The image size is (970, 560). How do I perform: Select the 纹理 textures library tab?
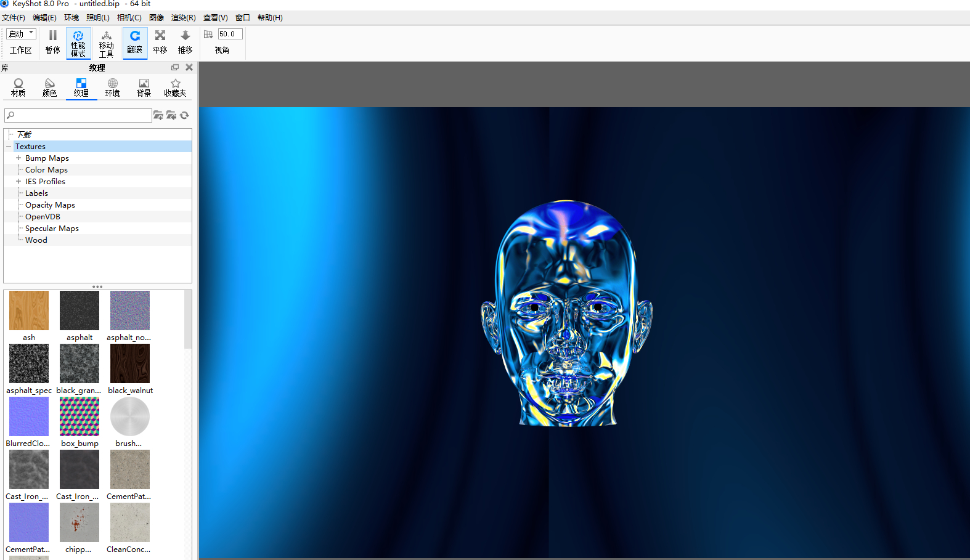click(81, 88)
